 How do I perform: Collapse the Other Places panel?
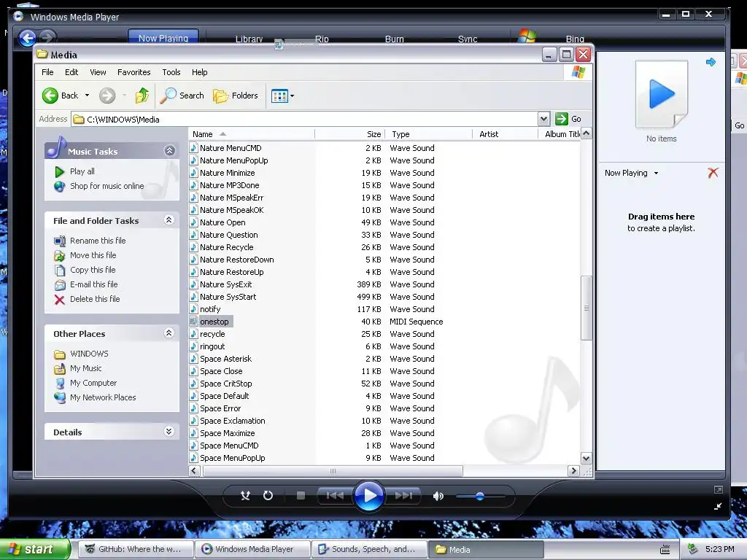pos(169,332)
